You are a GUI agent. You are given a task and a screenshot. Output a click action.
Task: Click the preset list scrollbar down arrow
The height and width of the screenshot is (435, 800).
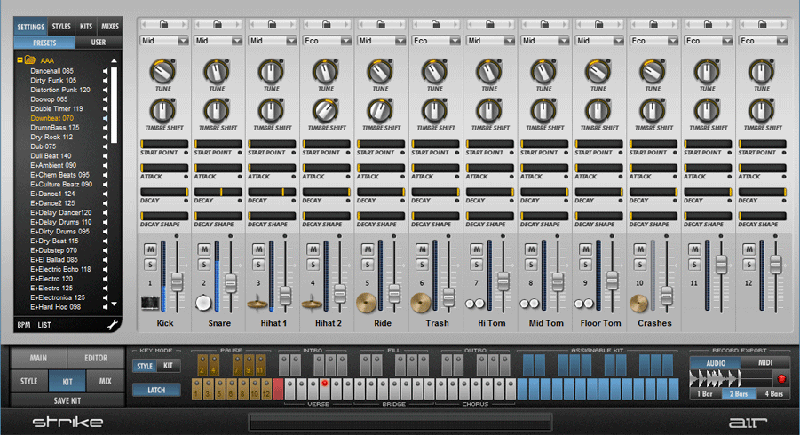click(114, 304)
